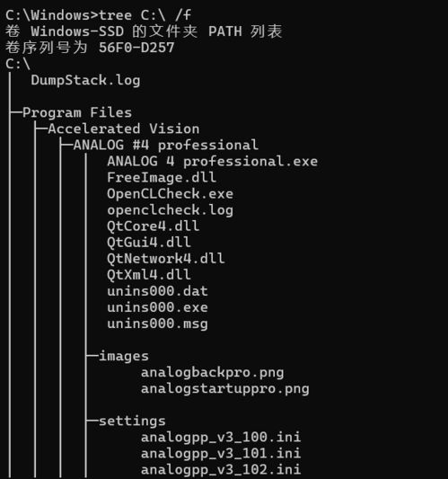Click the QtGui4.dll line
448x479 pixels.
149,243
